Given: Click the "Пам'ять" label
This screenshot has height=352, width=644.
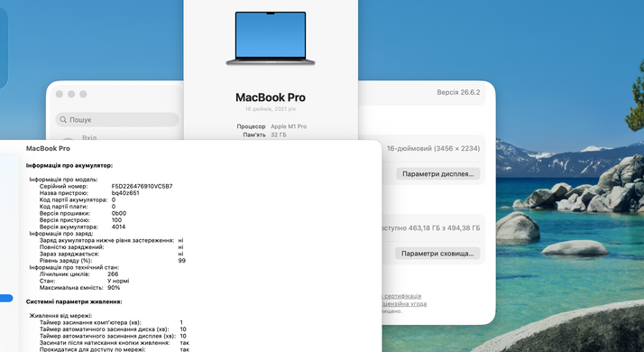Looking at the screenshot, I should (253, 134).
